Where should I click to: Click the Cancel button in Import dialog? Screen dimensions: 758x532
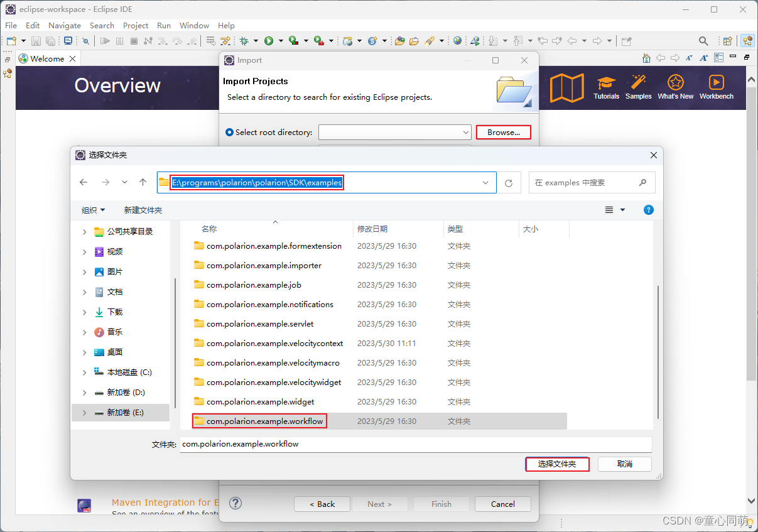[503, 504]
